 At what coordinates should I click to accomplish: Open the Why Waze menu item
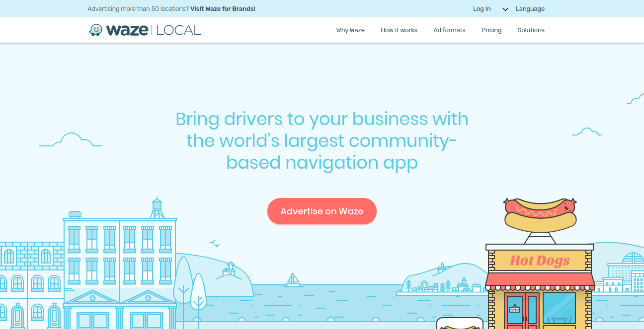click(x=350, y=30)
